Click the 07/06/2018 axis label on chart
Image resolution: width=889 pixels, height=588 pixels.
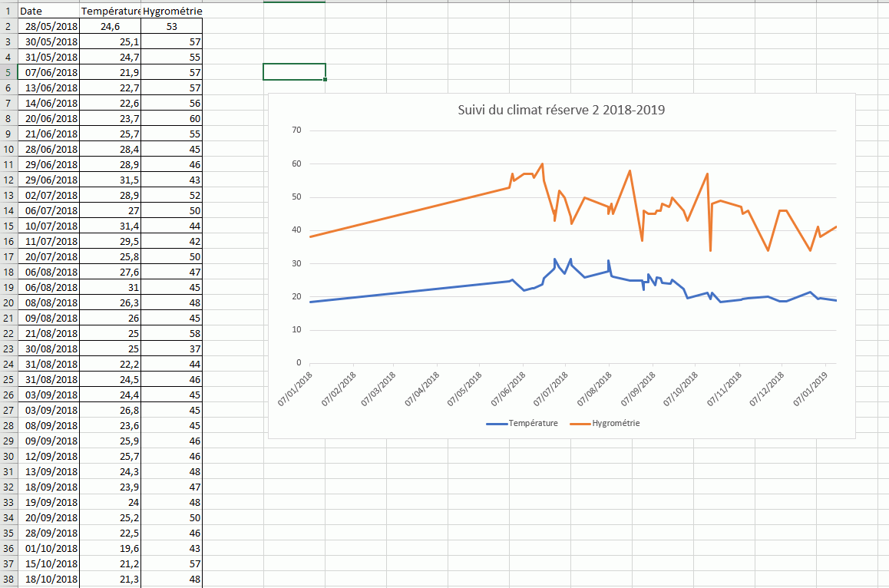point(508,388)
